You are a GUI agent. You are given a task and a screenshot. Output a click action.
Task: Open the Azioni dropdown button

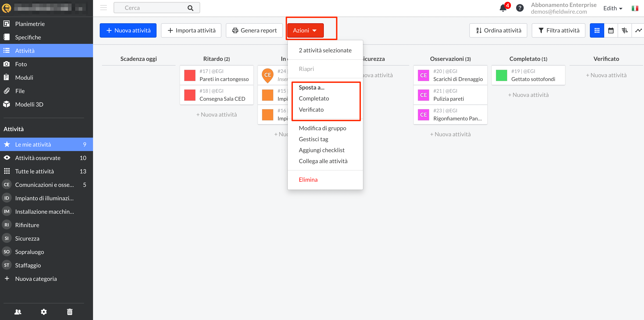tap(305, 30)
